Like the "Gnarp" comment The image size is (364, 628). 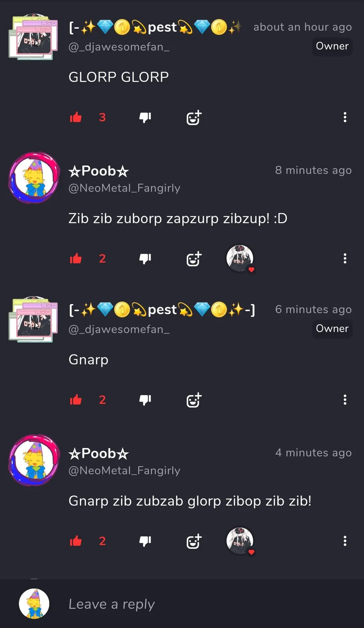(76, 400)
